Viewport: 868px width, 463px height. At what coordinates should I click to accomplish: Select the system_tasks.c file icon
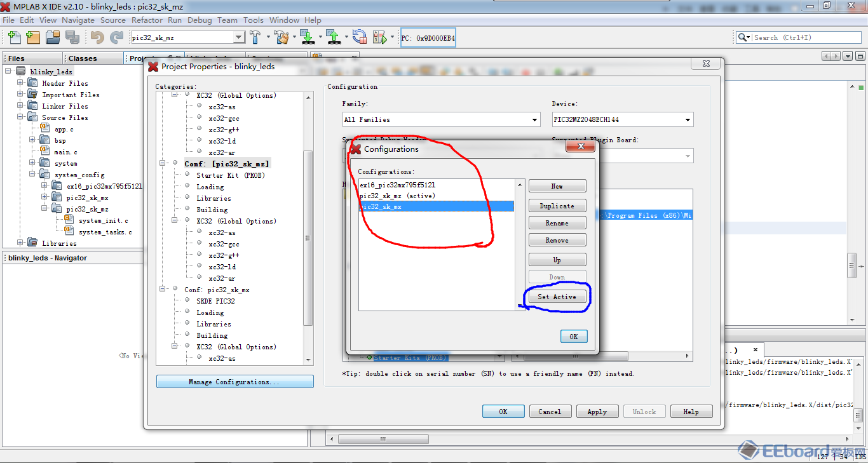(x=69, y=232)
